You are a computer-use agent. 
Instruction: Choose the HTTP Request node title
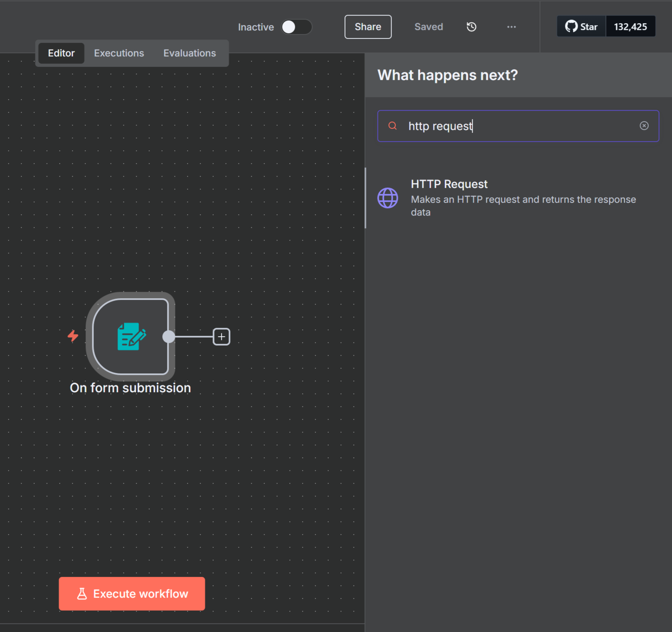[449, 184]
